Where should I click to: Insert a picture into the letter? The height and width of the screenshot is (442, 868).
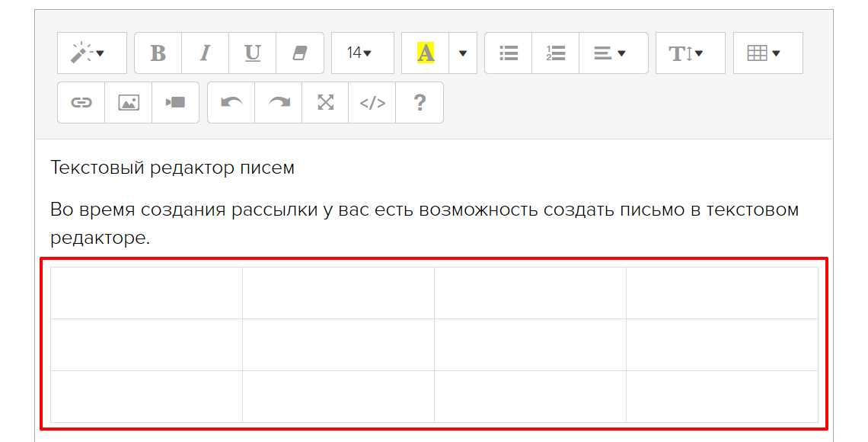129,103
